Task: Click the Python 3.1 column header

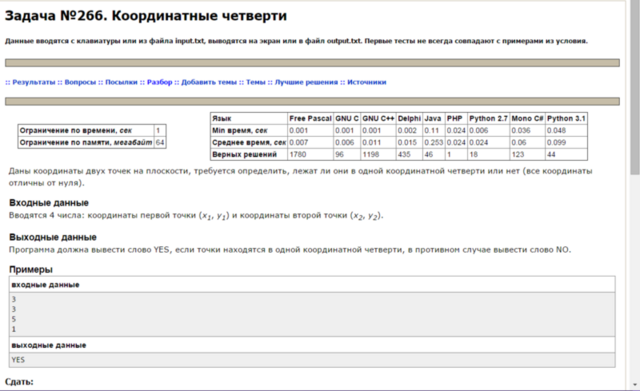Action: click(566, 118)
